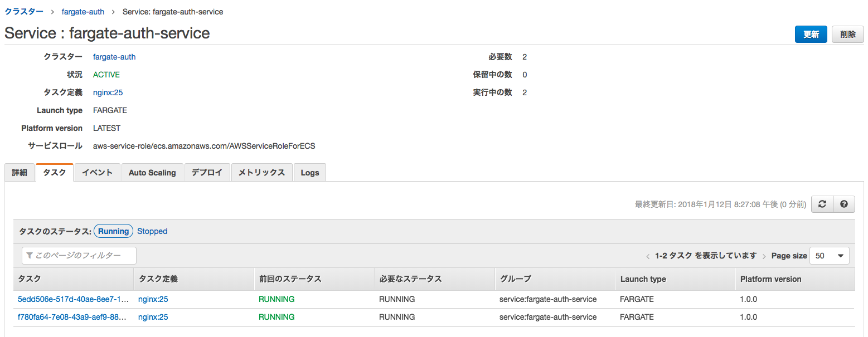
Task: Click the 削除 button
Action: click(x=847, y=34)
